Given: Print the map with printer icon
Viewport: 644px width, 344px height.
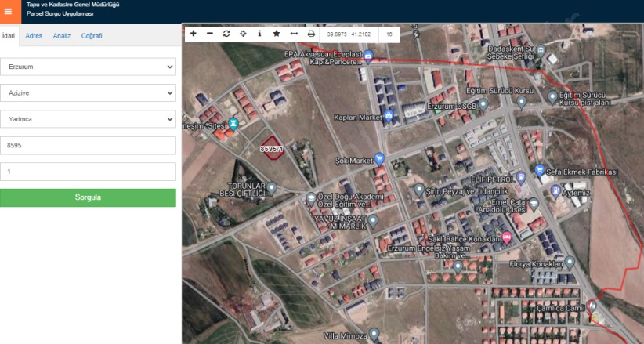Looking at the screenshot, I should 311,34.
